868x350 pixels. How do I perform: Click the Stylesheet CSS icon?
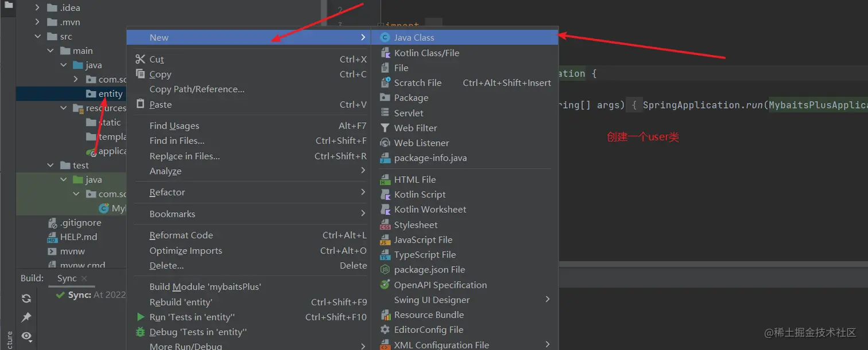click(385, 225)
